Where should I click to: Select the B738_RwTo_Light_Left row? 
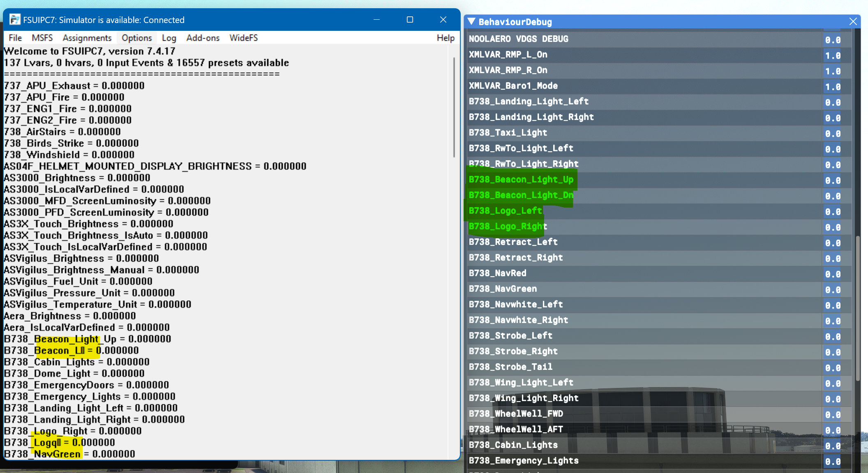(x=660, y=148)
